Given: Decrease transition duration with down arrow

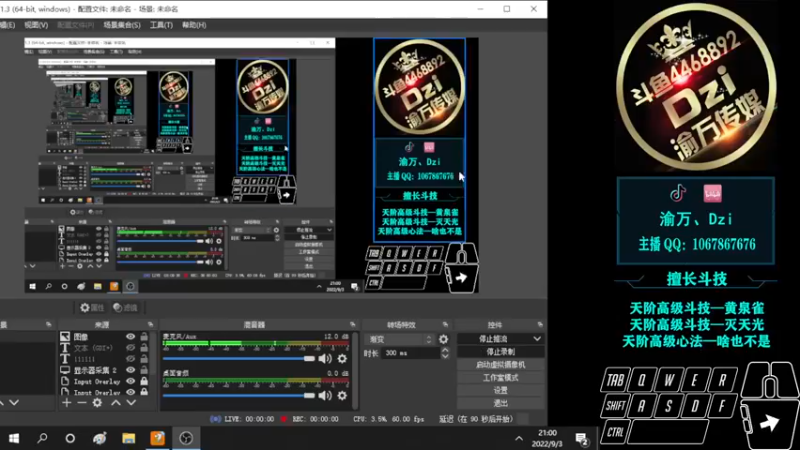Looking at the screenshot, I should (x=445, y=356).
